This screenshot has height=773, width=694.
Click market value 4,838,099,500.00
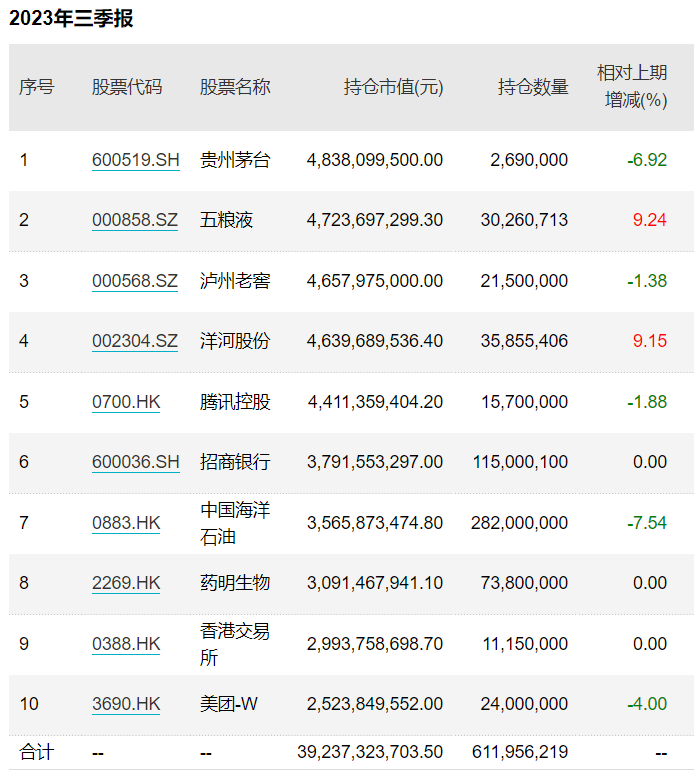coord(375,160)
